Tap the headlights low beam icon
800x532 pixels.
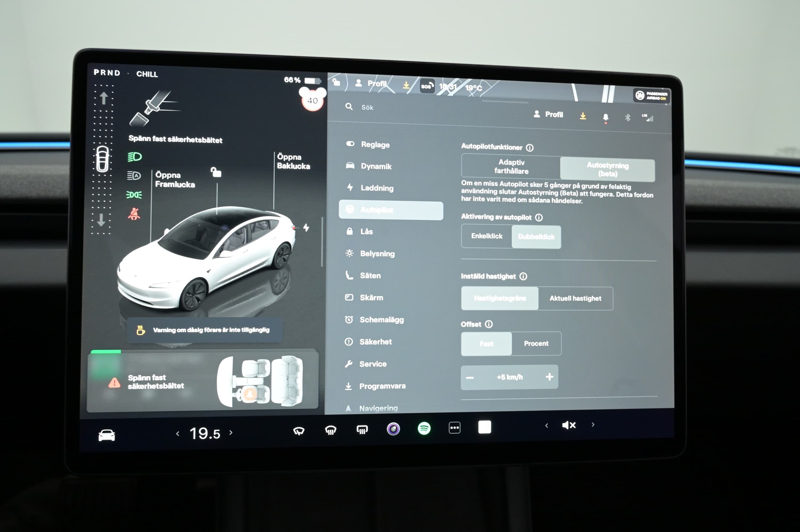tap(134, 156)
